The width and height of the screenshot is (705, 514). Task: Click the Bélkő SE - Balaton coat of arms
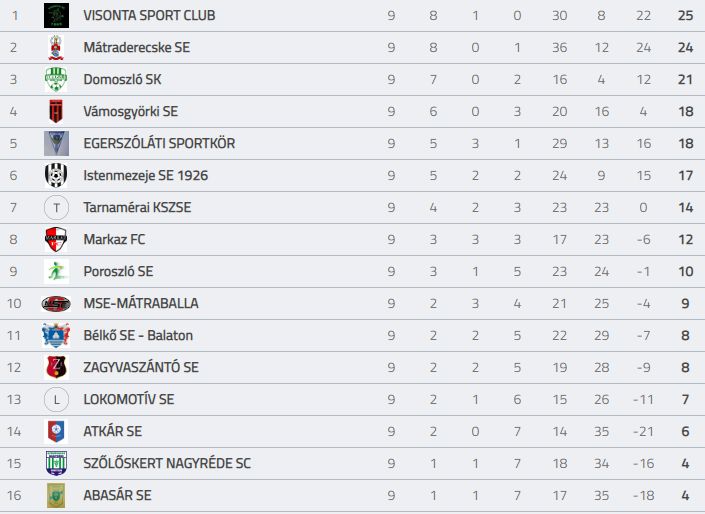pyautogui.click(x=56, y=335)
